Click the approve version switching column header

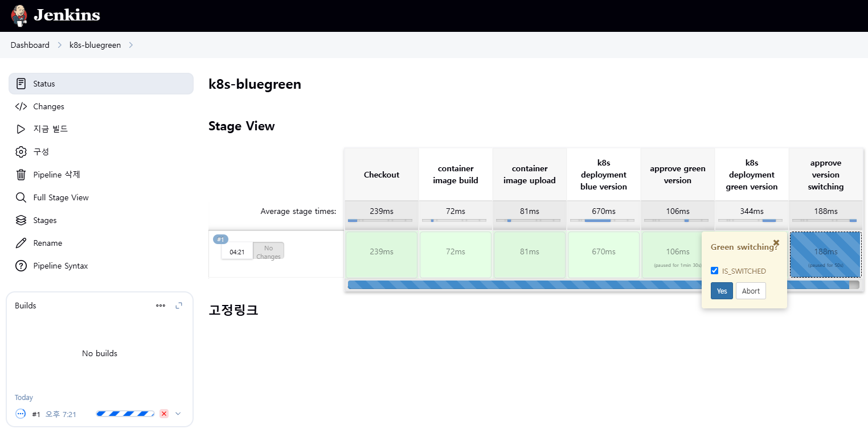pyautogui.click(x=826, y=175)
